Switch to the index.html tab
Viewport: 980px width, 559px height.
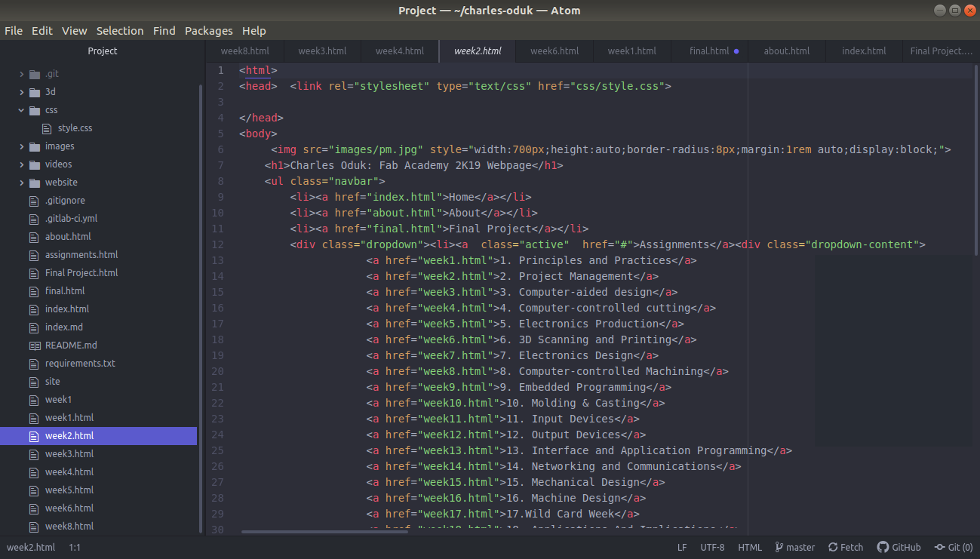point(865,51)
